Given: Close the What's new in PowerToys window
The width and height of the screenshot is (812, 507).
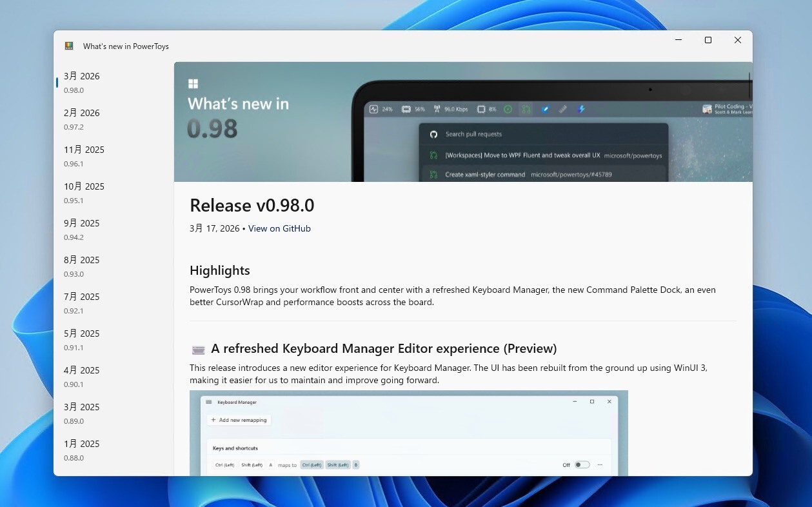Looking at the screenshot, I should (738, 40).
